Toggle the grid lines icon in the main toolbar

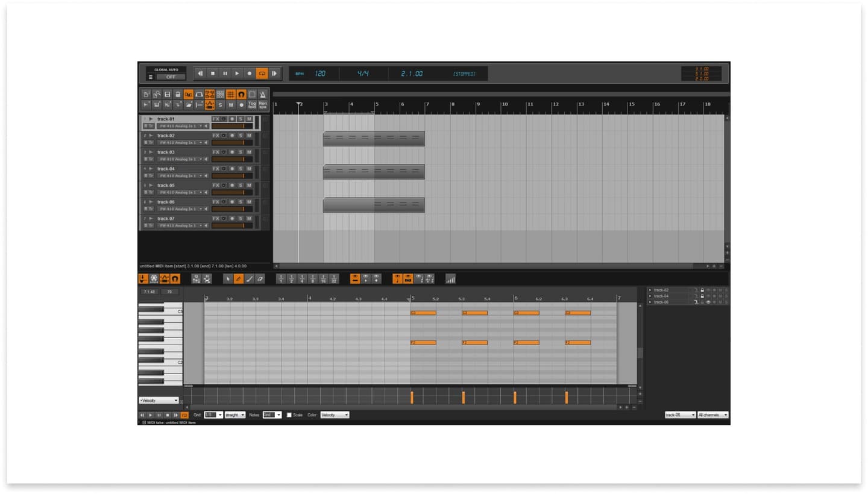(230, 95)
